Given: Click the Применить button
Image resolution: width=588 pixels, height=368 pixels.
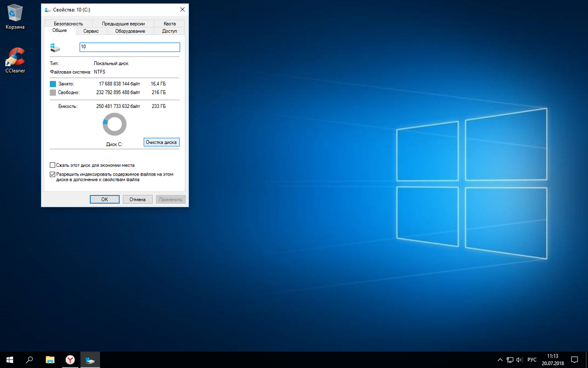Looking at the screenshot, I should (171, 199).
